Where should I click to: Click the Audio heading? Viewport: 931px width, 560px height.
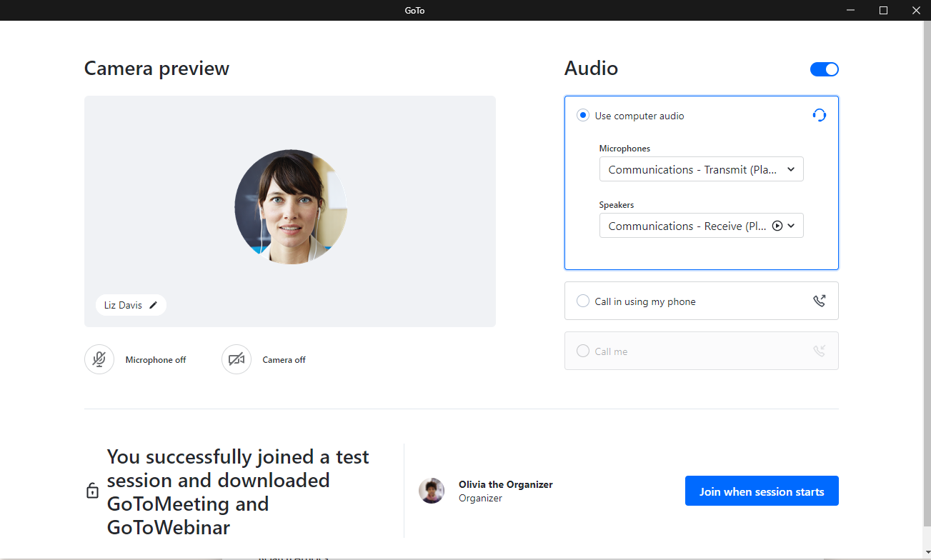pos(591,69)
